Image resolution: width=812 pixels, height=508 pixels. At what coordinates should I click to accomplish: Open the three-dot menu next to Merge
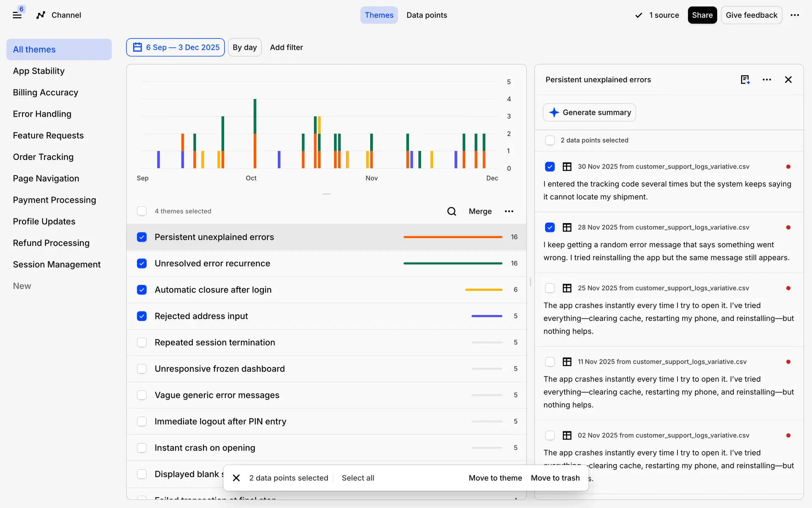[x=509, y=211]
